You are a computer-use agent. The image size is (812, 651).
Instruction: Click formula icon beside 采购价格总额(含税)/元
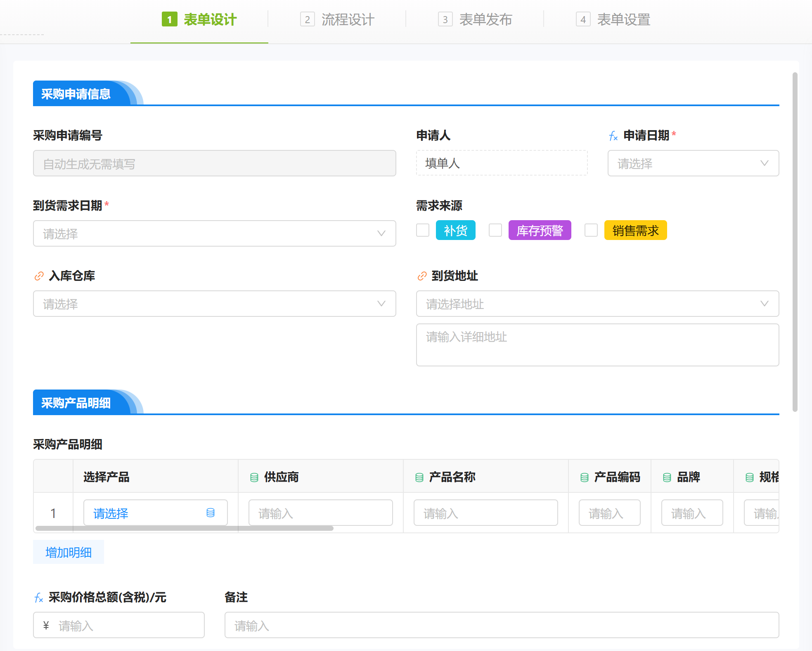[39, 598]
